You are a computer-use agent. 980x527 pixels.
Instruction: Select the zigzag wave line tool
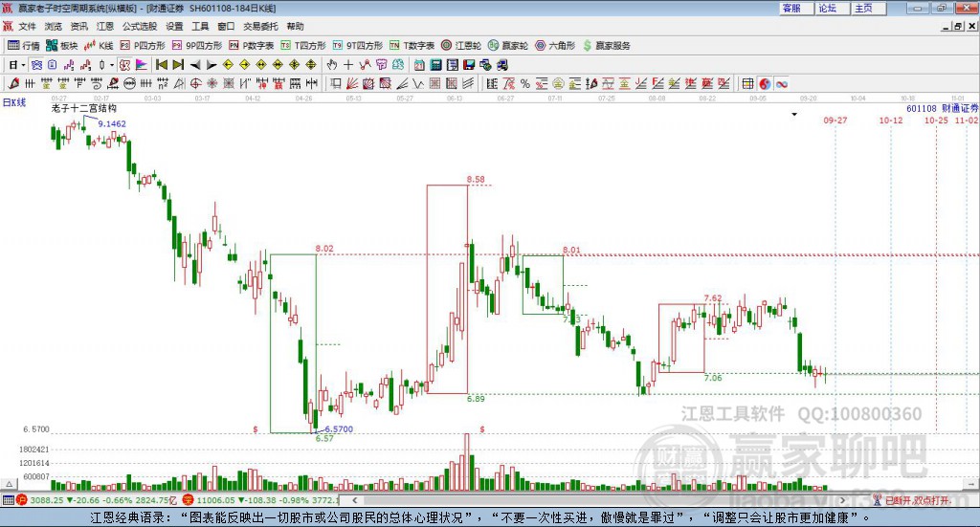click(417, 83)
